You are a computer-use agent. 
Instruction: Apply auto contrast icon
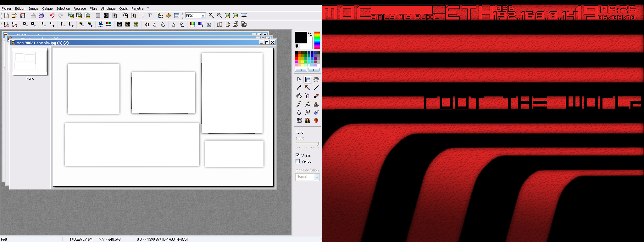coord(14,24)
